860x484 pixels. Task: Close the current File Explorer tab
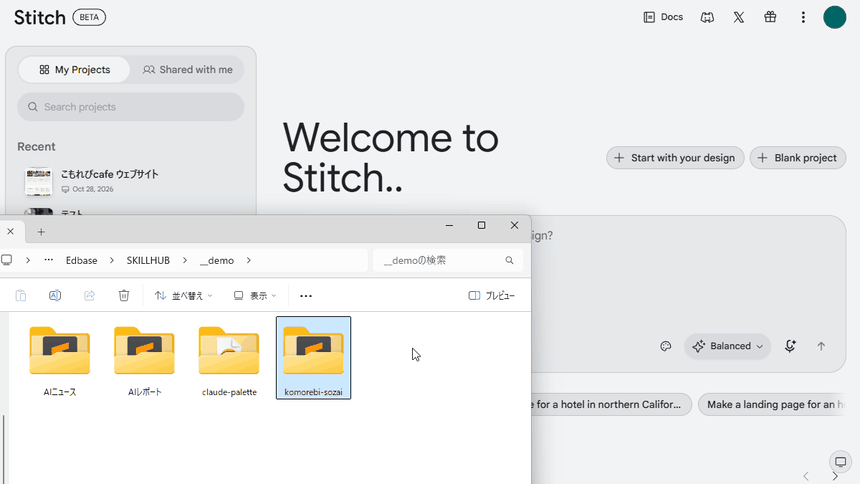[10, 232]
